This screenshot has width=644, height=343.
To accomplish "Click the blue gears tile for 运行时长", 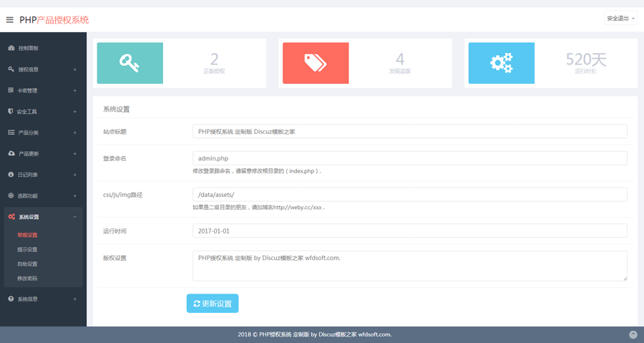I will coord(502,63).
